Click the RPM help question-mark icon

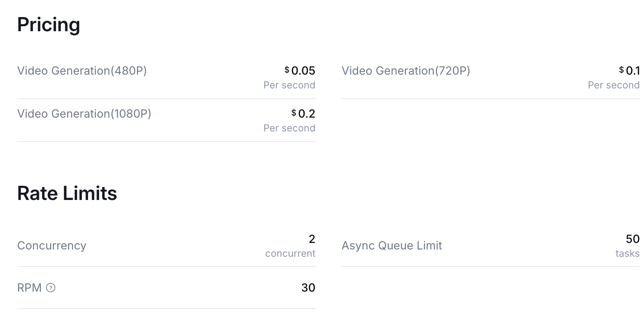coord(51,288)
